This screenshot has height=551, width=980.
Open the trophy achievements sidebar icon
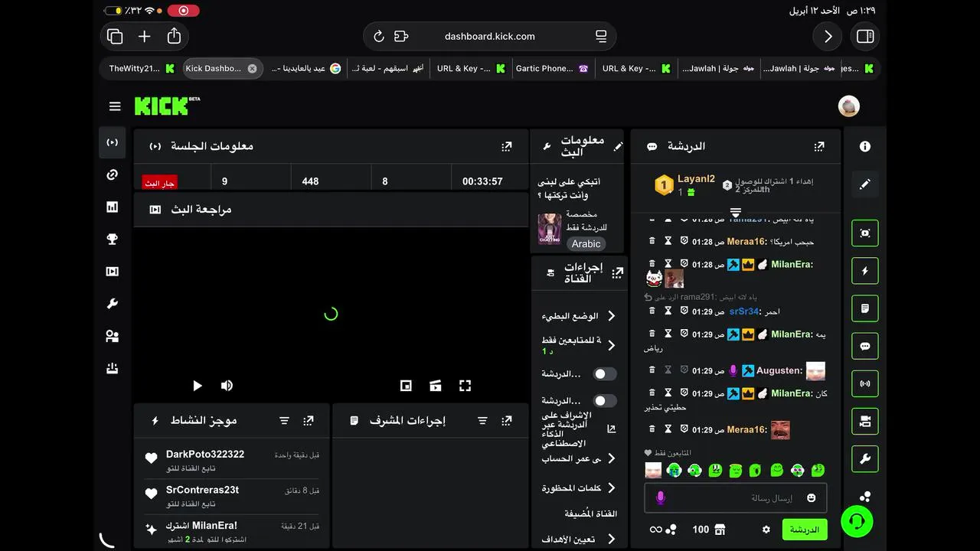point(113,239)
